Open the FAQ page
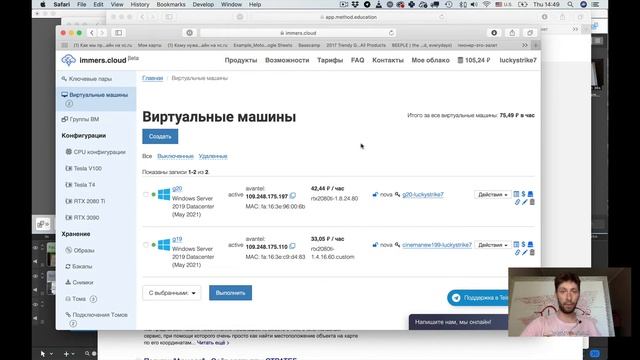 coord(357,60)
